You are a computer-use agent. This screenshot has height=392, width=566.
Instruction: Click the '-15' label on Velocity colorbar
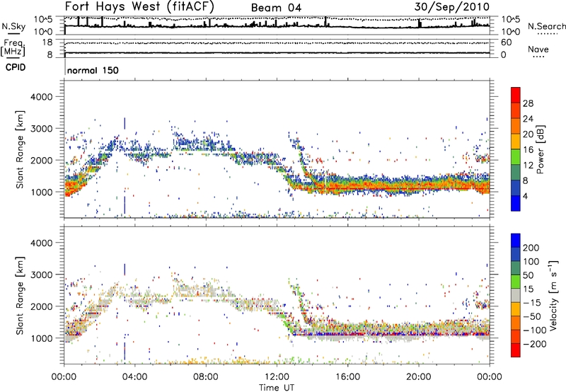(x=531, y=302)
